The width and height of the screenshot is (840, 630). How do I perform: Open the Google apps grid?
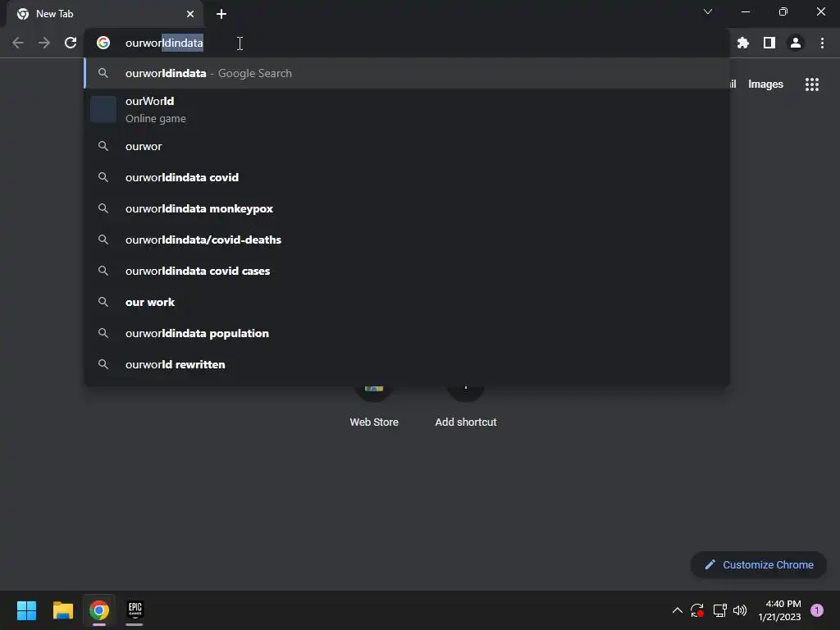point(812,84)
